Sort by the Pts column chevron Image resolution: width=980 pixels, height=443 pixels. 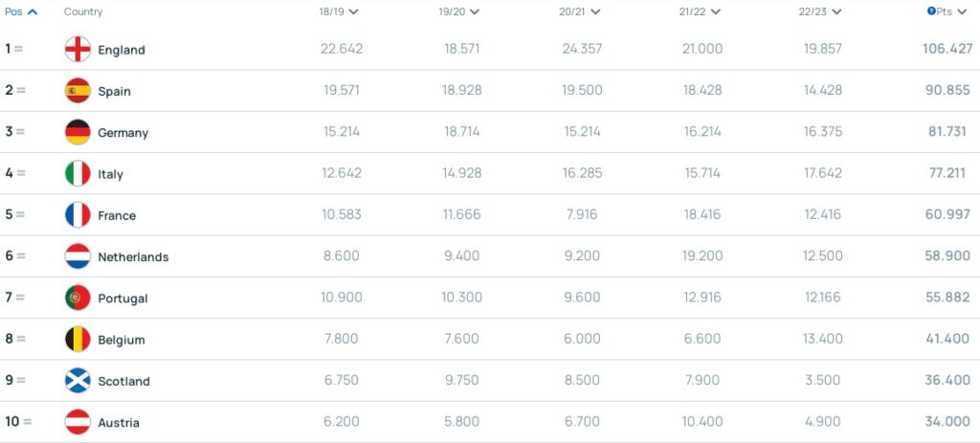click(x=963, y=11)
